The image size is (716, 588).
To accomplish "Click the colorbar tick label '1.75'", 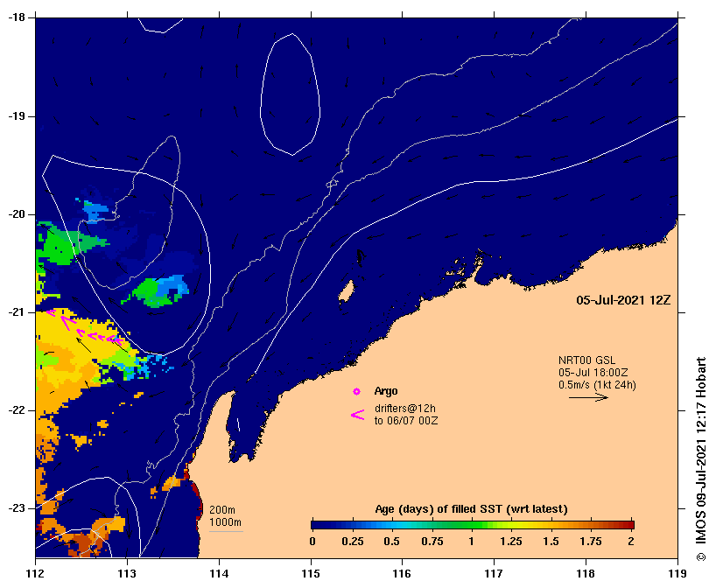I will click(x=591, y=542).
